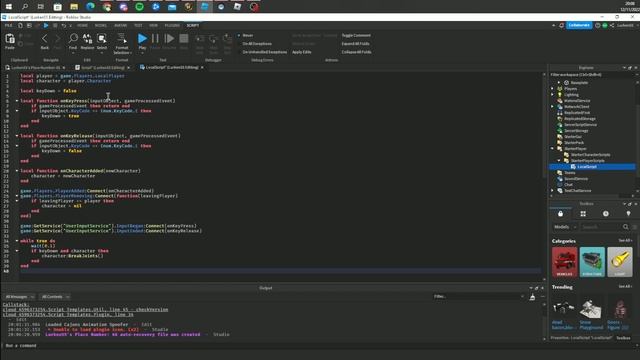Open the Replace tool
Viewport: 640px width, 360px height.
pyautogui.click(x=87, y=38)
